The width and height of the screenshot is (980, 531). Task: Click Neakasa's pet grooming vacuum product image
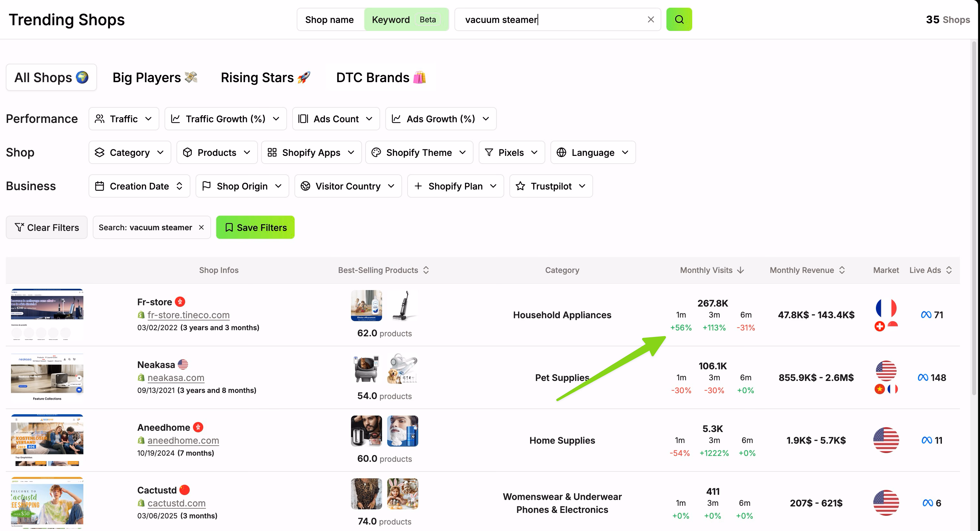tap(402, 368)
